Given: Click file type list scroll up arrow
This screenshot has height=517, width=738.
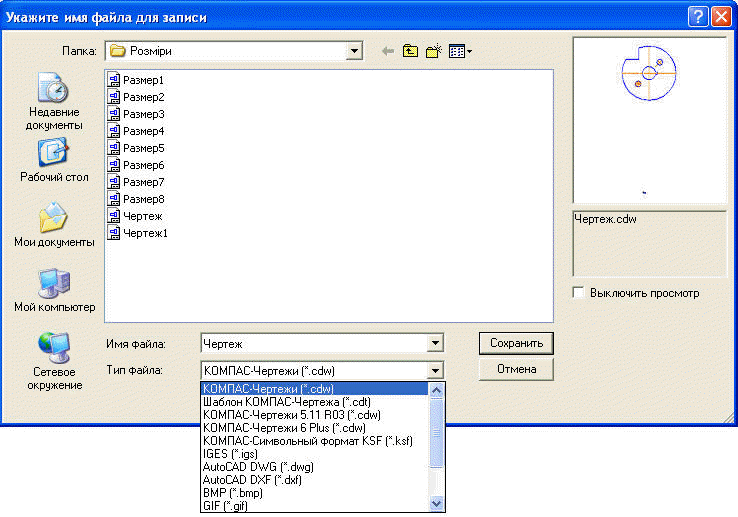Looking at the screenshot, I should tap(436, 390).
